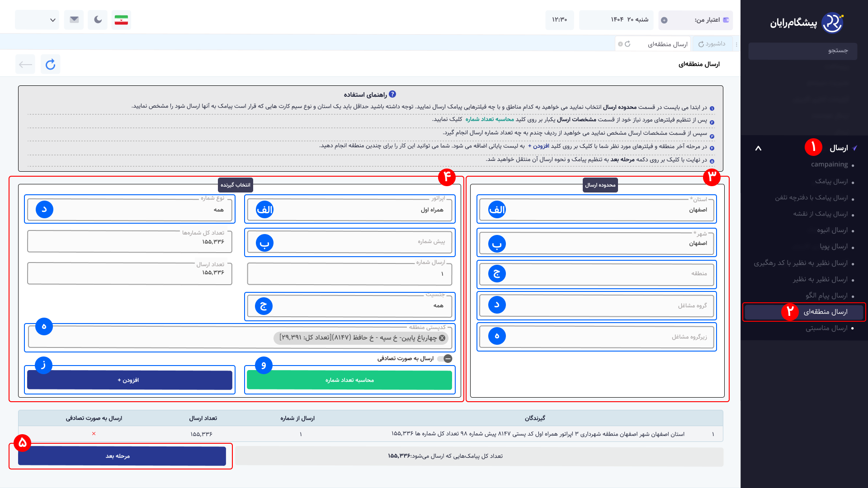Click the تعداد ارسال column header
868x488 pixels.
[x=203, y=418]
